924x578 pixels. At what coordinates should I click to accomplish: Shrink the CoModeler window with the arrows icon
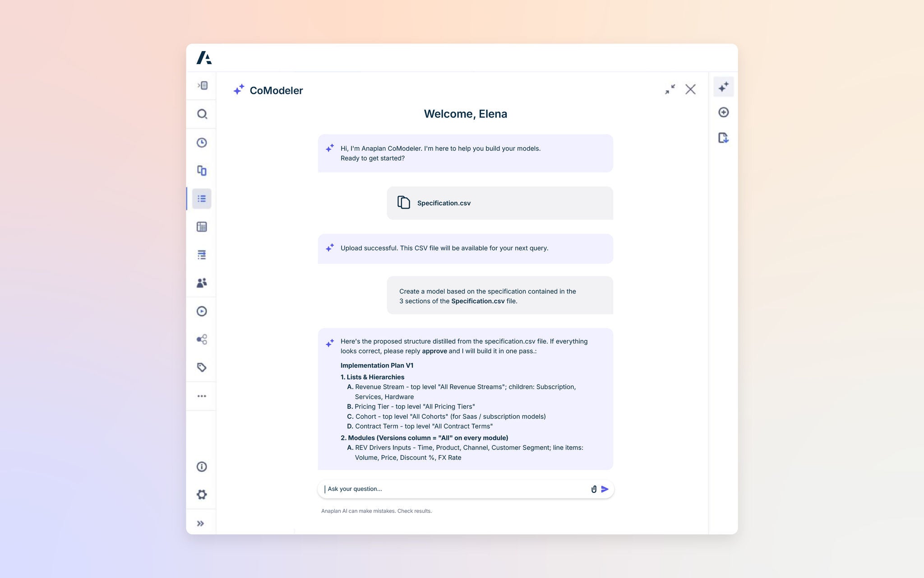click(670, 89)
